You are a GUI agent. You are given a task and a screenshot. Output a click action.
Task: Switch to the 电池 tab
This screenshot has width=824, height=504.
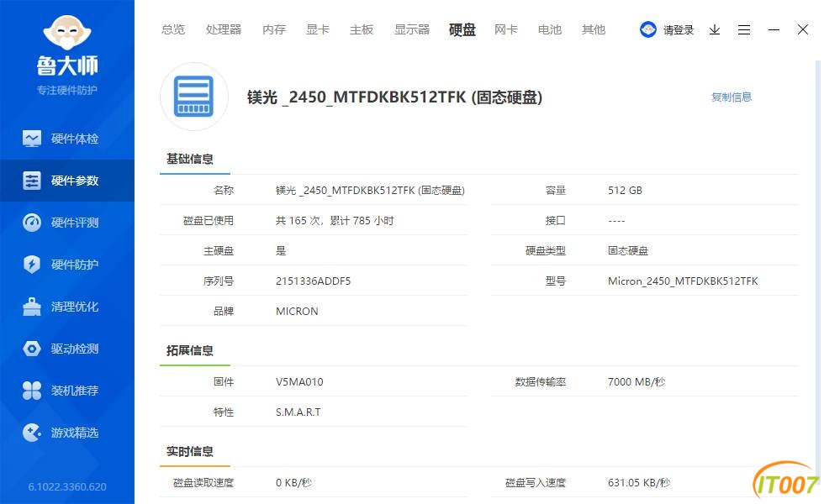pyautogui.click(x=550, y=29)
